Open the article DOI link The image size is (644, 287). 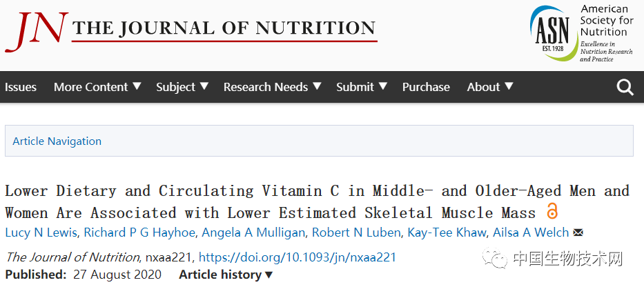tap(297, 257)
